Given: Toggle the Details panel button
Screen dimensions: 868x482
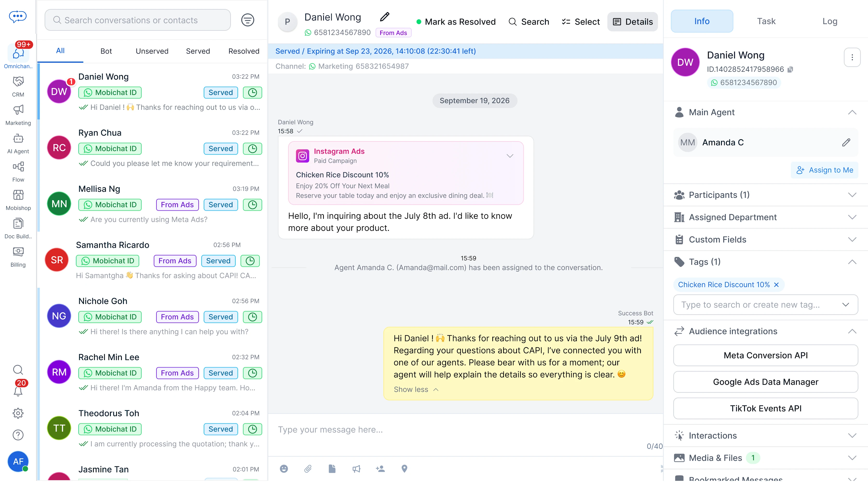Looking at the screenshot, I should pyautogui.click(x=632, y=22).
